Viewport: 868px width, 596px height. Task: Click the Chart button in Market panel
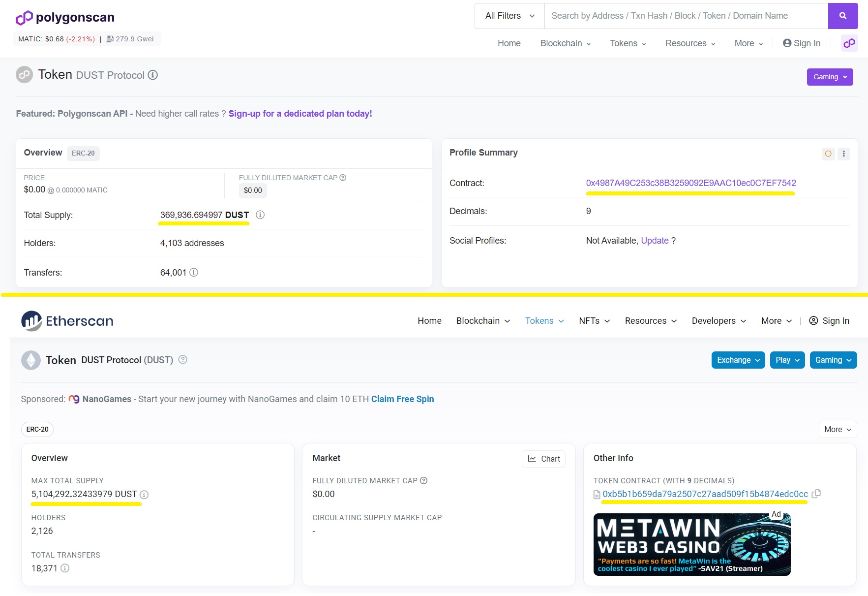543,459
